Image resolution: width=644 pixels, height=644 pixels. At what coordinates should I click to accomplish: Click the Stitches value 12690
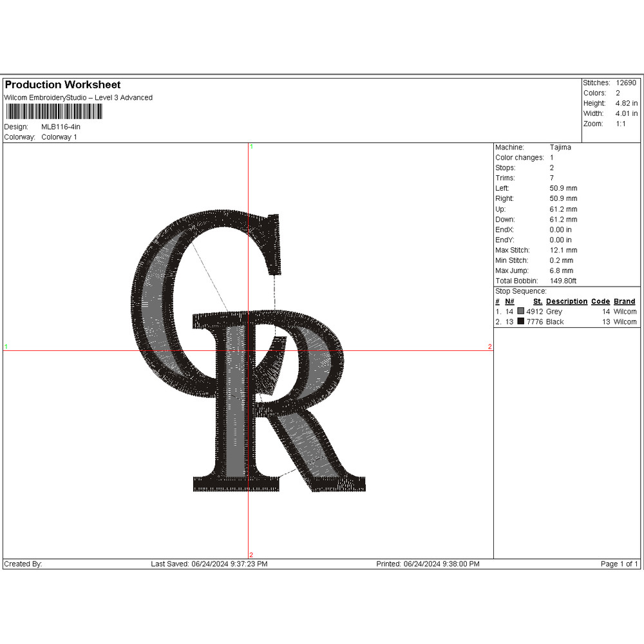click(625, 83)
